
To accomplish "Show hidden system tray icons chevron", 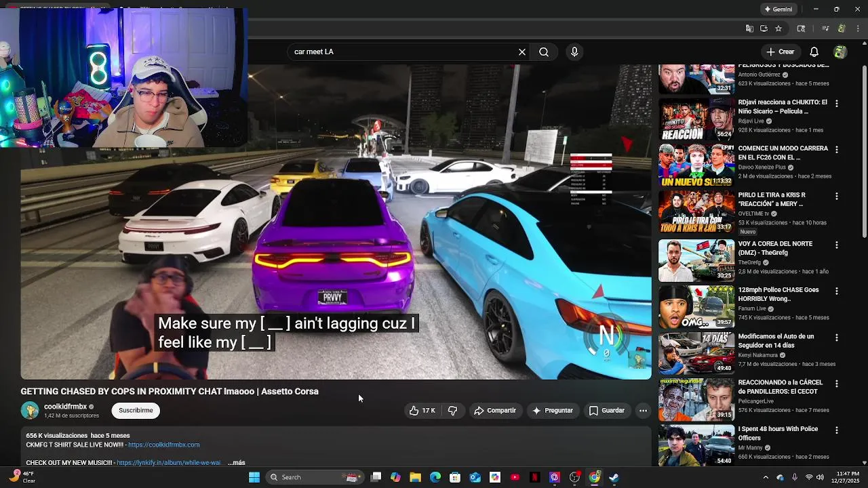I will [x=766, y=477].
